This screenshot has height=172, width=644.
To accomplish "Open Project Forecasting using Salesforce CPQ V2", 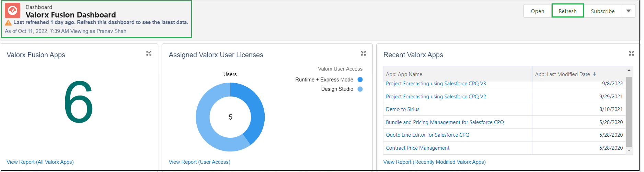I will [x=436, y=97].
